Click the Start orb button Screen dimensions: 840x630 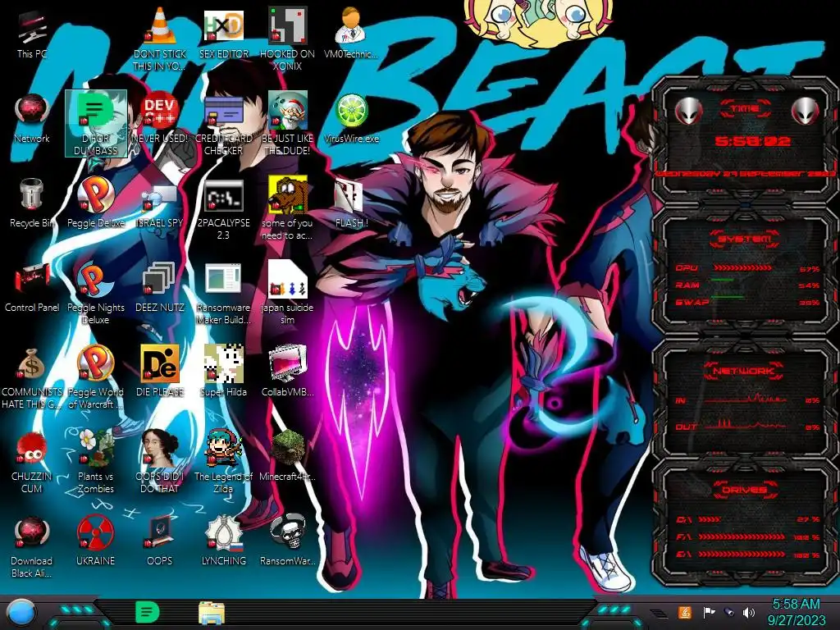(x=21, y=614)
